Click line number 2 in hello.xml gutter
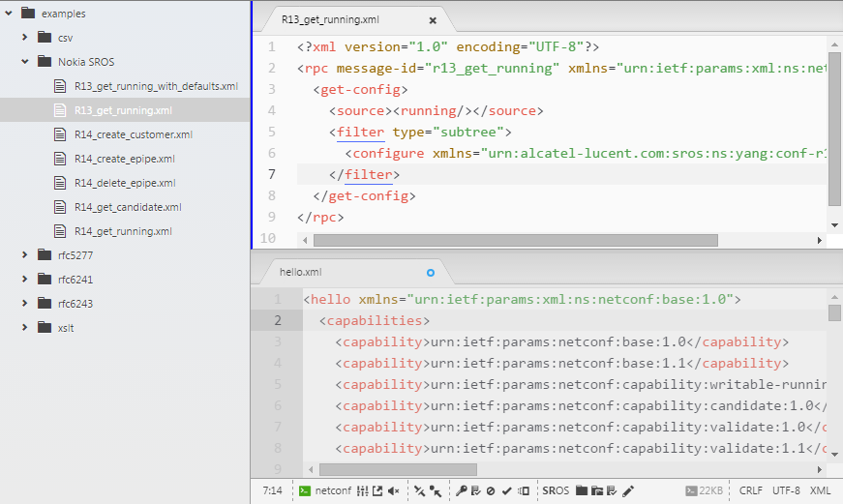This screenshot has height=504, width=843. pos(278,321)
